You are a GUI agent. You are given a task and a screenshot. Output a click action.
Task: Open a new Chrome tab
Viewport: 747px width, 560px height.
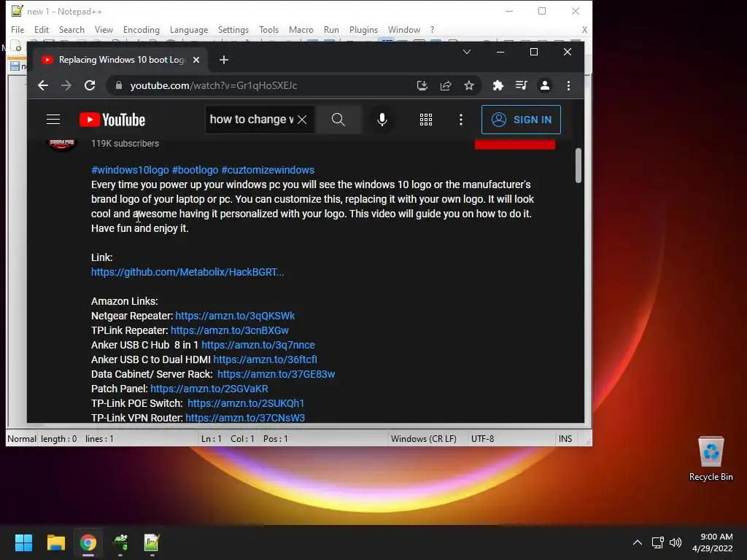tap(224, 60)
